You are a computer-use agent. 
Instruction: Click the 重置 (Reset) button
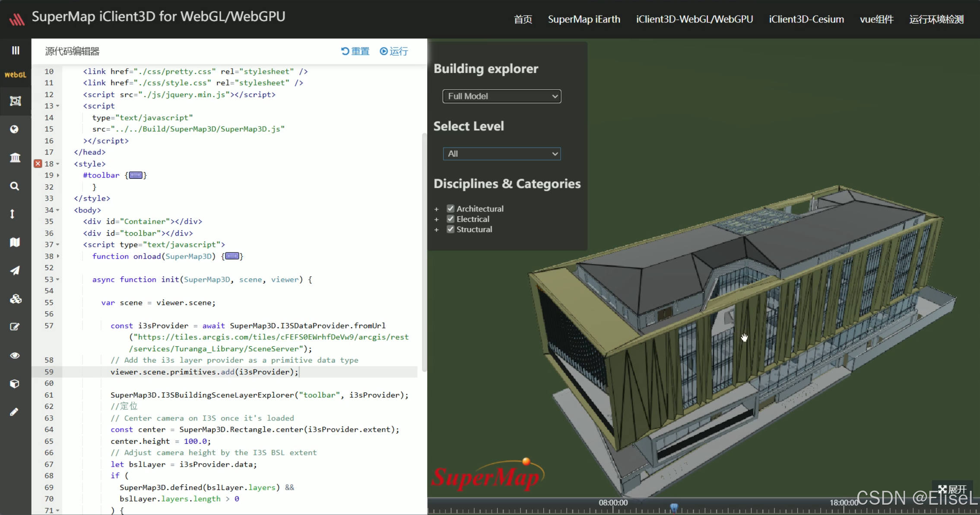355,51
